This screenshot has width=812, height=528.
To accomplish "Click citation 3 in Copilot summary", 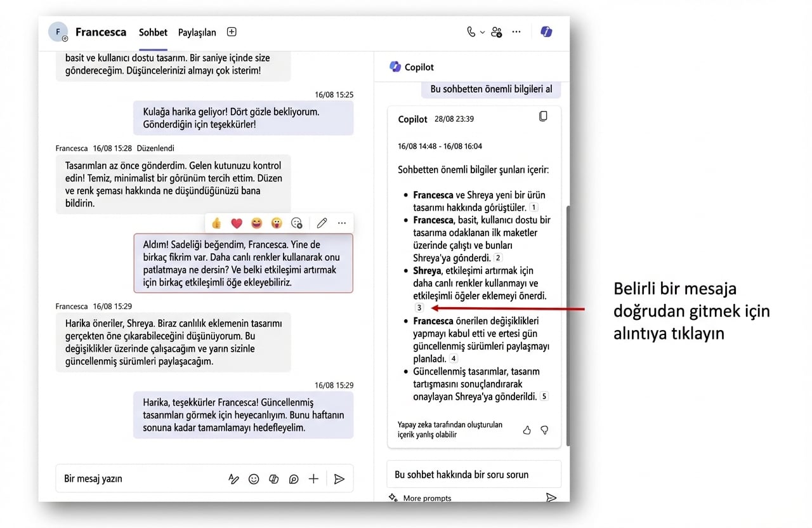I will (x=419, y=307).
